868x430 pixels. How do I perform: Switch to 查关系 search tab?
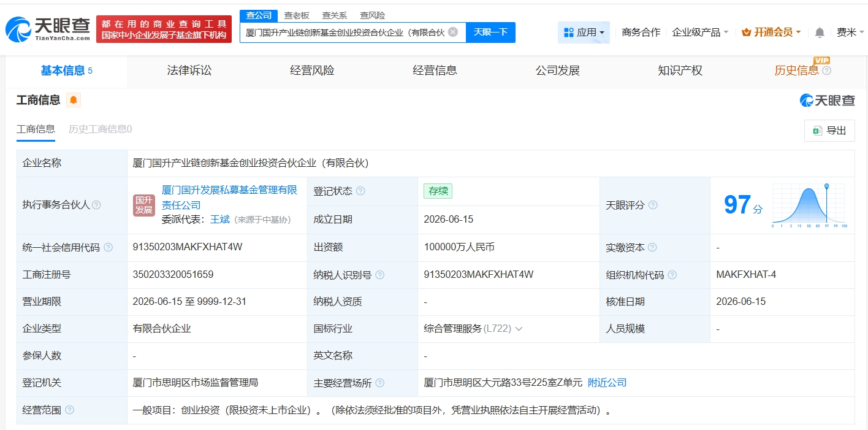coord(335,15)
